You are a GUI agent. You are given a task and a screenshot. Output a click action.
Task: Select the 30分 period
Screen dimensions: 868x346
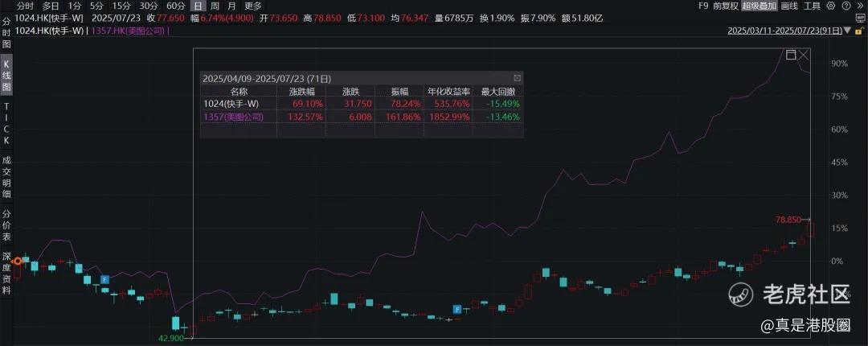coord(148,6)
